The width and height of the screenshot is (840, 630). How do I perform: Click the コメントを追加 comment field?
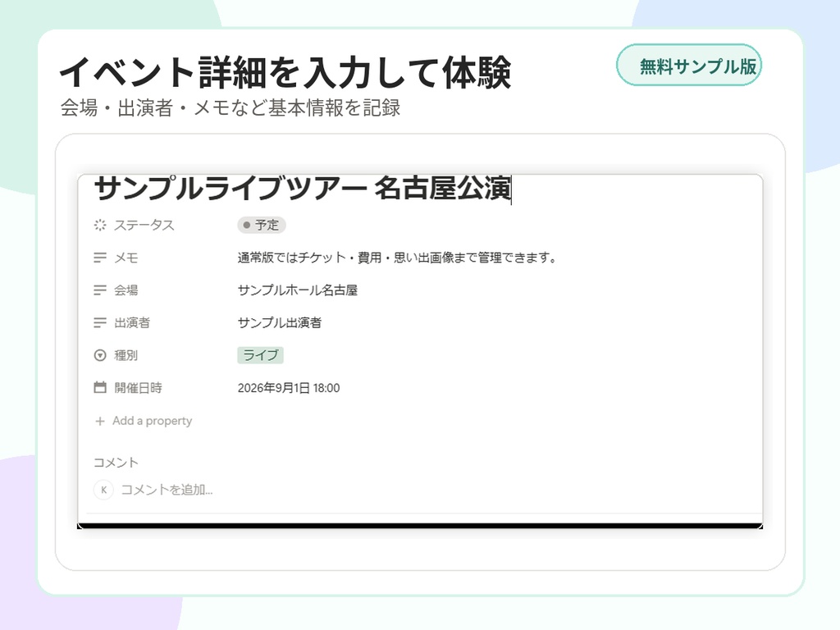167,490
